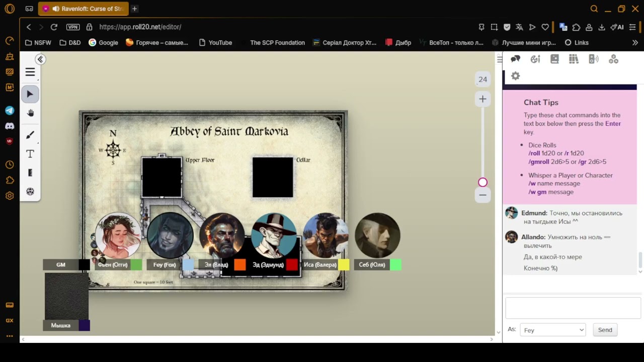Open the browser AI assistant
Image resolution: width=644 pixels, height=362 pixels.
pos(617,27)
